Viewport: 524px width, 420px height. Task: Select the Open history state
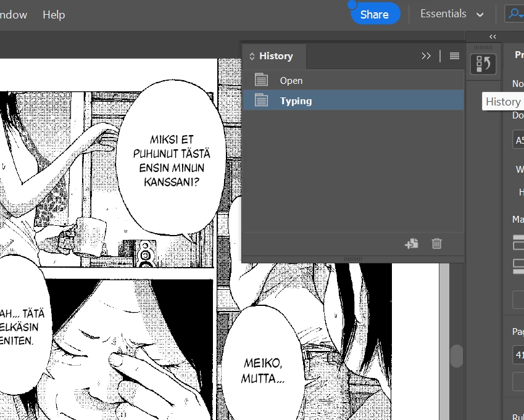pyautogui.click(x=353, y=80)
